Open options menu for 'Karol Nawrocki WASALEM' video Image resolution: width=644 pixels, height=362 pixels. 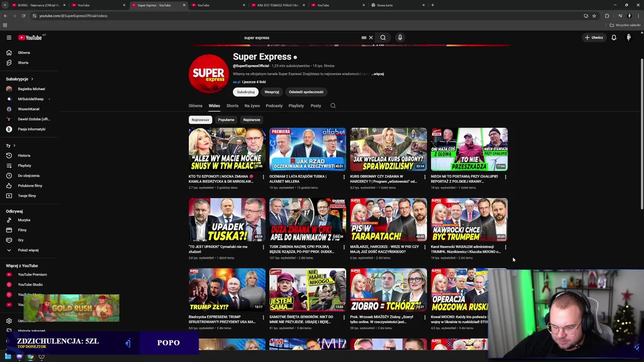(x=505, y=247)
